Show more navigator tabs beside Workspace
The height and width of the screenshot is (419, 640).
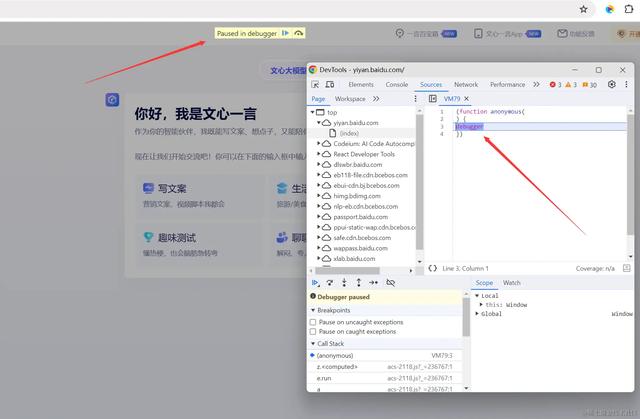(x=376, y=99)
